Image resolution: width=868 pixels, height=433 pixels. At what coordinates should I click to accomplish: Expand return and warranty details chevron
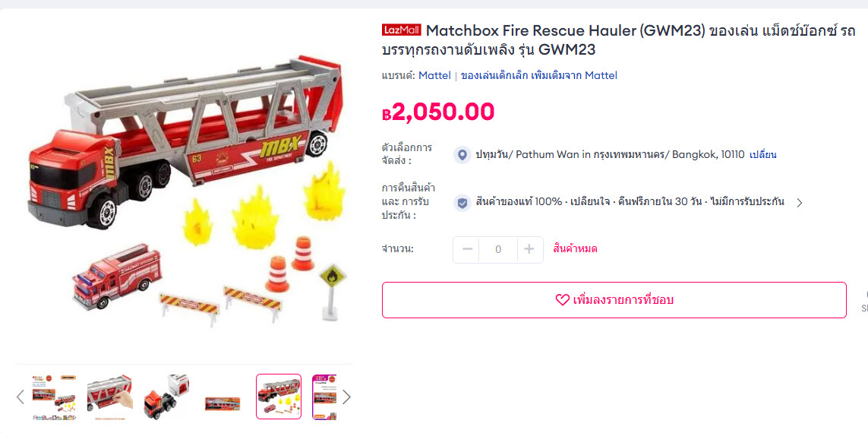click(x=800, y=203)
